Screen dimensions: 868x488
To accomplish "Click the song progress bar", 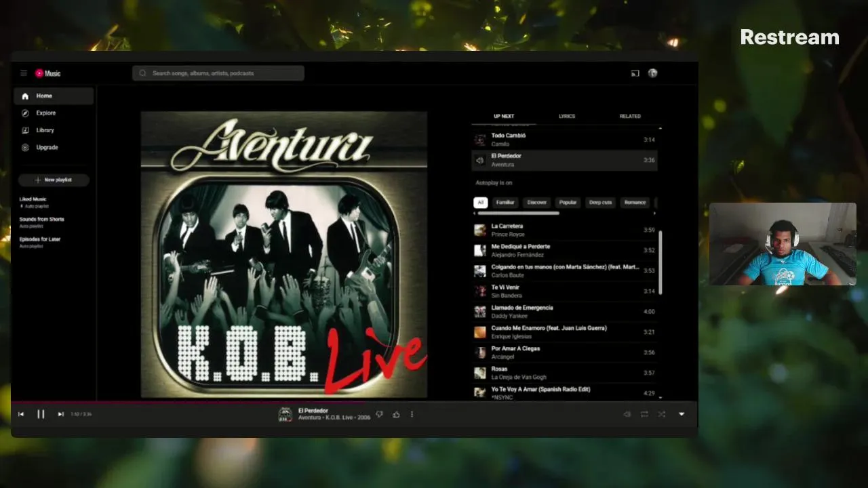I will pos(355,402).
